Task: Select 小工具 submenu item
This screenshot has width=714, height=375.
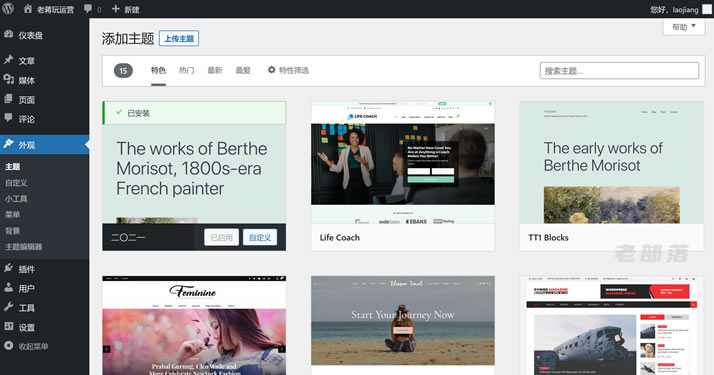Action: point(16,198)
